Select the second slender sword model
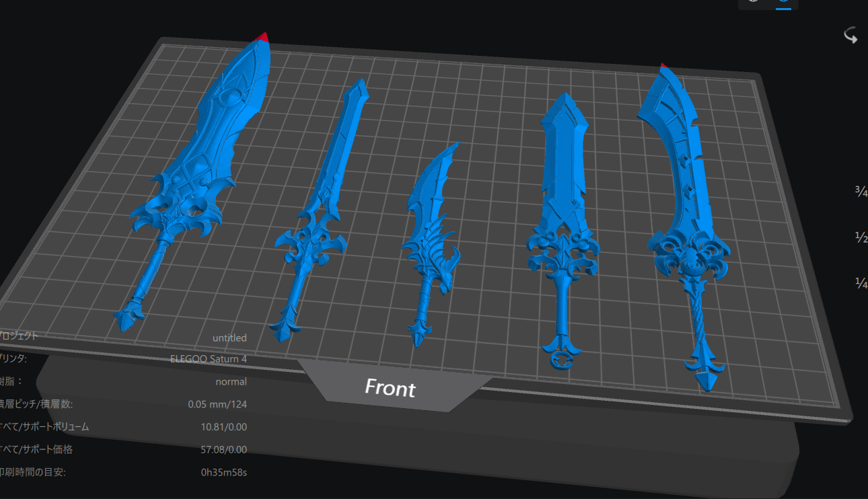This screenshot has height=499, width=868. point(323,208)
